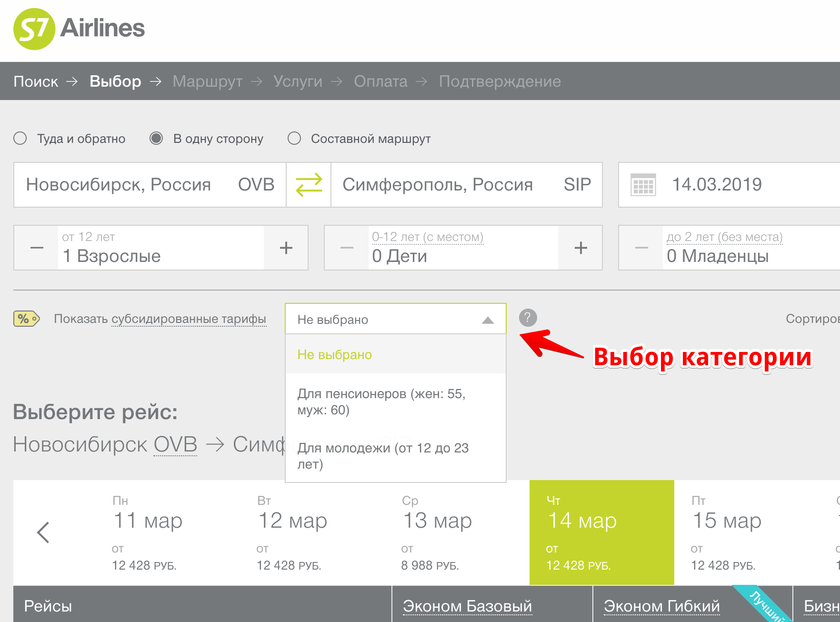Increase the adults count

(286, 248)
